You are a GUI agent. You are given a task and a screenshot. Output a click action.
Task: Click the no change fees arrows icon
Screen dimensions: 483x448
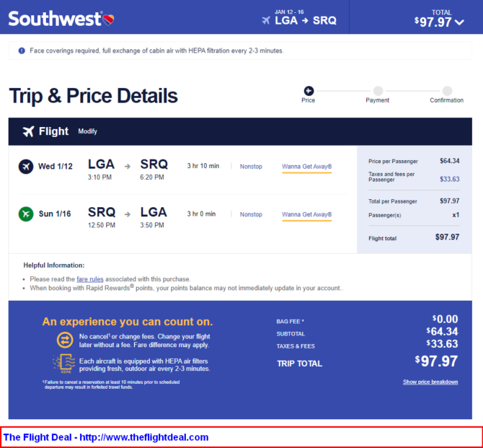click(x=65, y=340)
